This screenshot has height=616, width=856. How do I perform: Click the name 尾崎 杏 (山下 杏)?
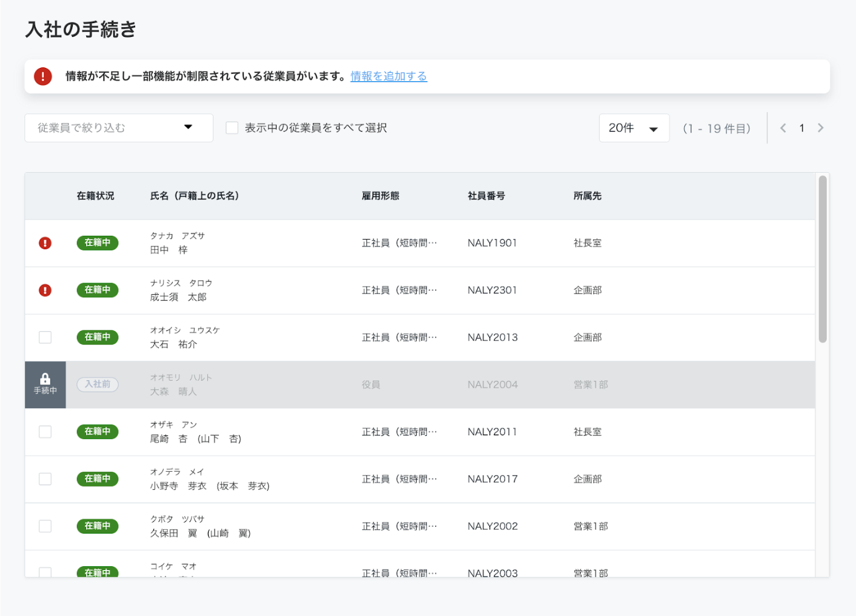tap(196, 440)
